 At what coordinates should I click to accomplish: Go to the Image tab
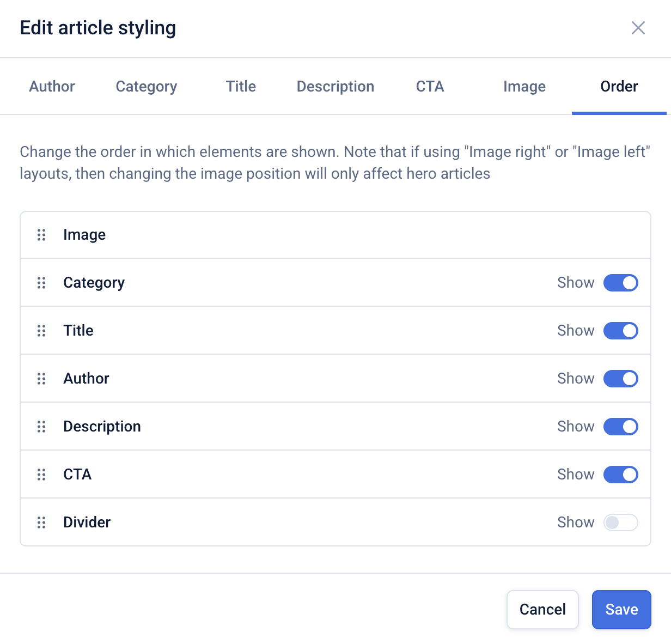click(x=524, y=87)
